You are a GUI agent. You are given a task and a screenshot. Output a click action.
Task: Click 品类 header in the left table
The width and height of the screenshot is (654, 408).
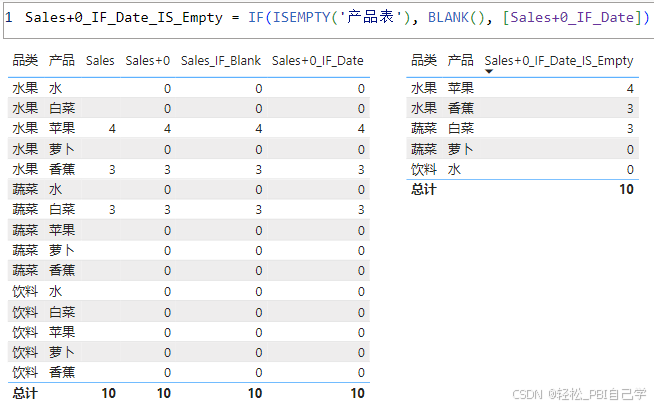pos(25,61)
